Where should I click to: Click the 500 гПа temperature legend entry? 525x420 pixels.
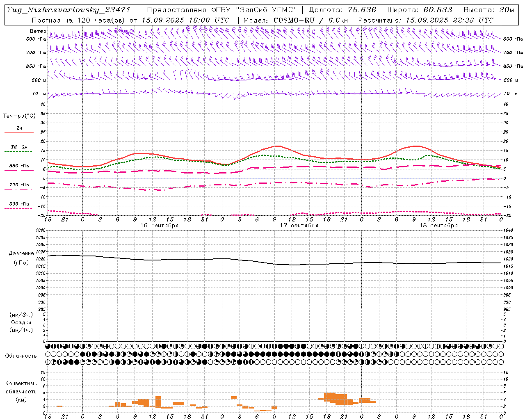(x=19, y=204)
